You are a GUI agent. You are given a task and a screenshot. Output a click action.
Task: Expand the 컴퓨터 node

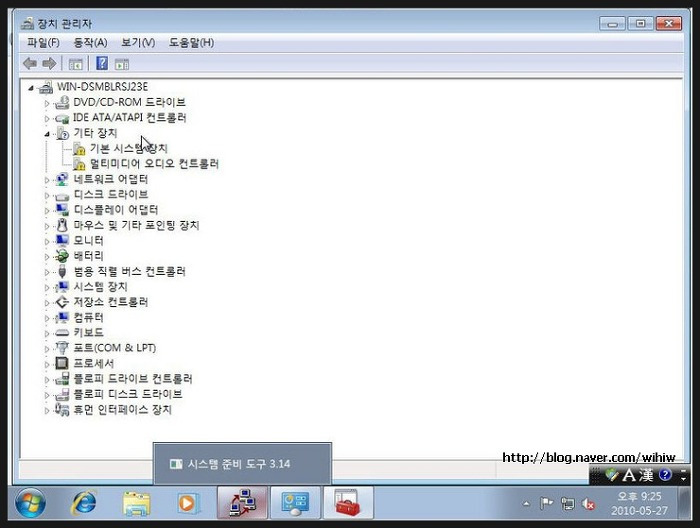pos(47,319)
